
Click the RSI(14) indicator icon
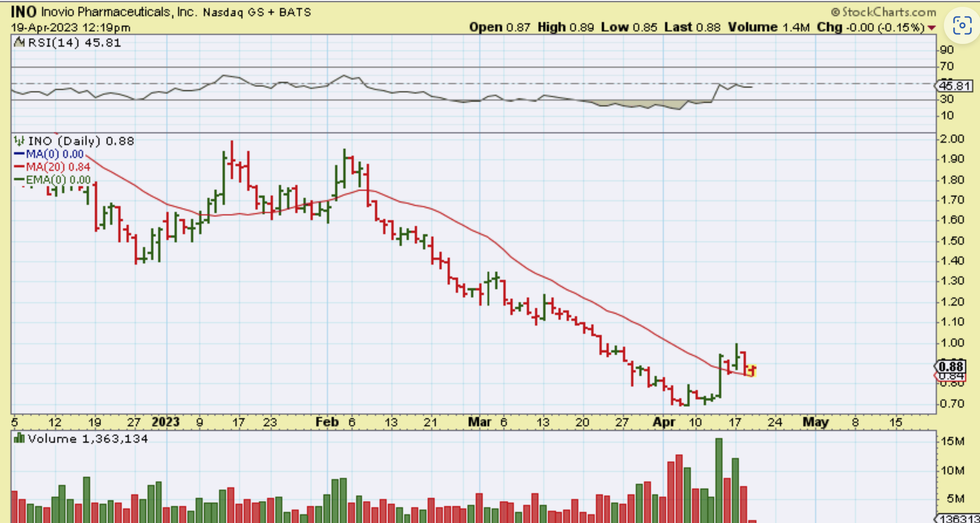click(x=19, y=42)
